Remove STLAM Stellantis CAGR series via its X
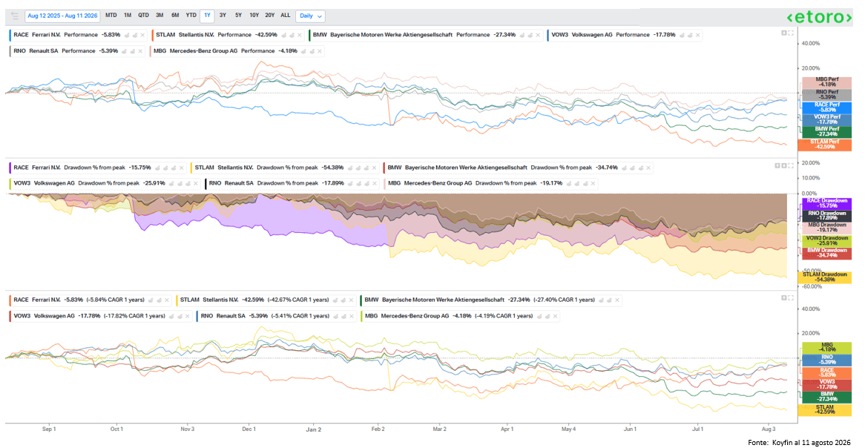868x448 pixels. pyautogui.click(x=352, y=300)
